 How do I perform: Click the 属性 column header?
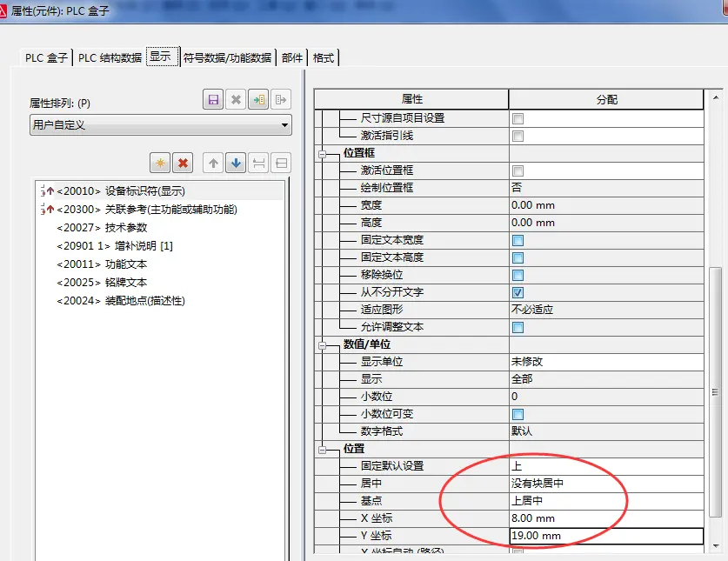tap(411, 99)
